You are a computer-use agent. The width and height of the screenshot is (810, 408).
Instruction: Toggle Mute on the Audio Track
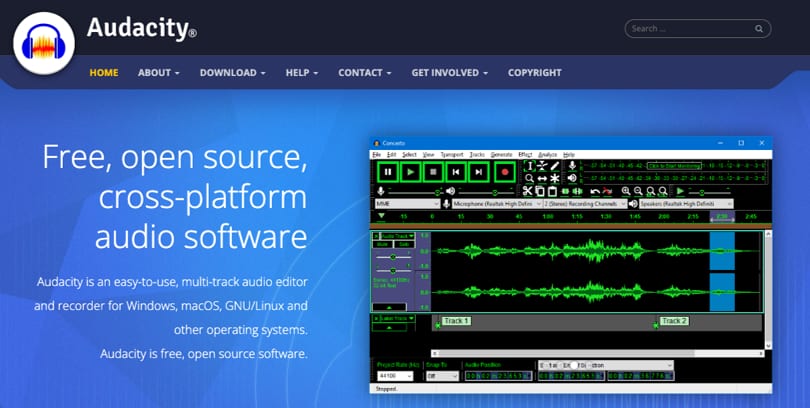tap(383, 244)
